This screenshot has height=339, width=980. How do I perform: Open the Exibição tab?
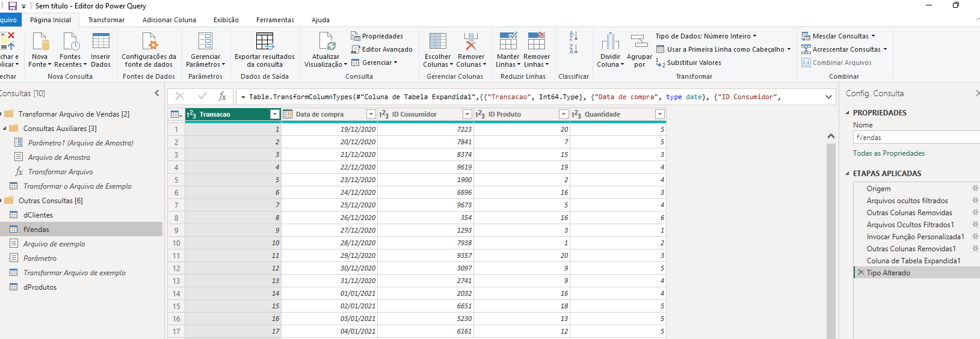point(226,20)
